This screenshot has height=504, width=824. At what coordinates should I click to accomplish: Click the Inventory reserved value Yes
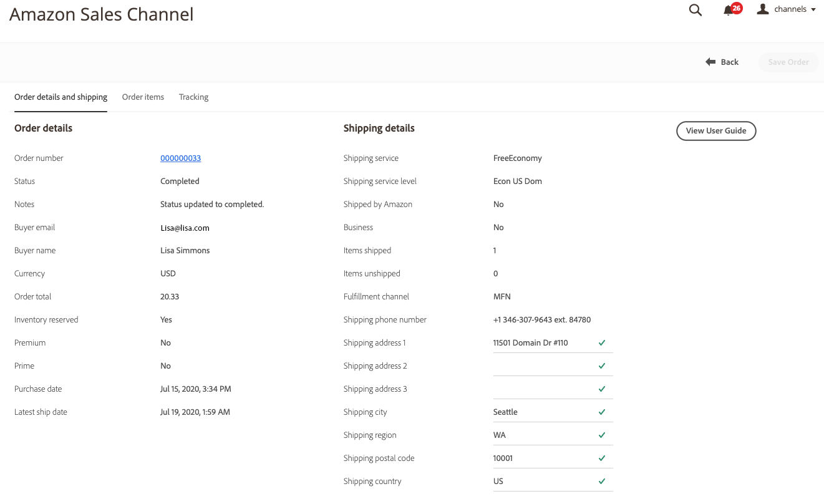pyautogui.click(x=166, y=319)
